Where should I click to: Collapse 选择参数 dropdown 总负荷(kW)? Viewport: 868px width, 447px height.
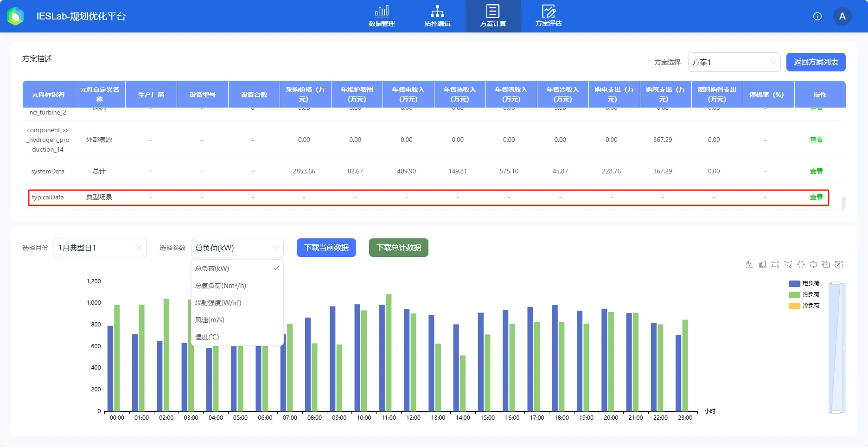coord(237,248)
